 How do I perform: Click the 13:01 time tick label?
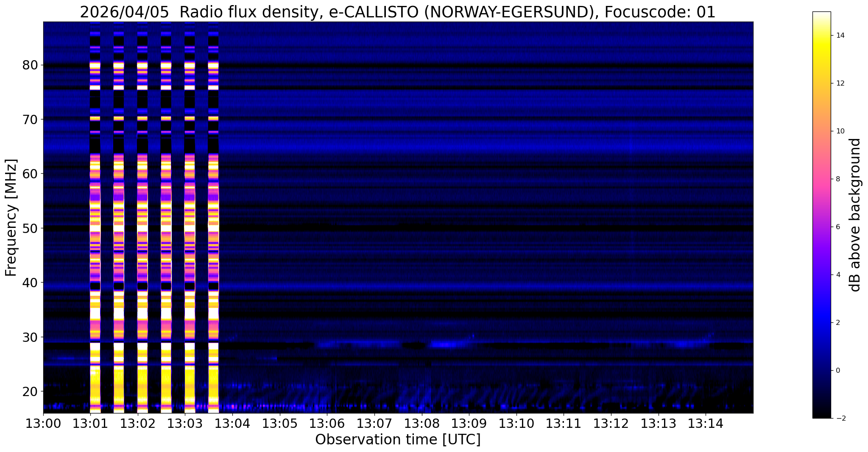[90, 423]
